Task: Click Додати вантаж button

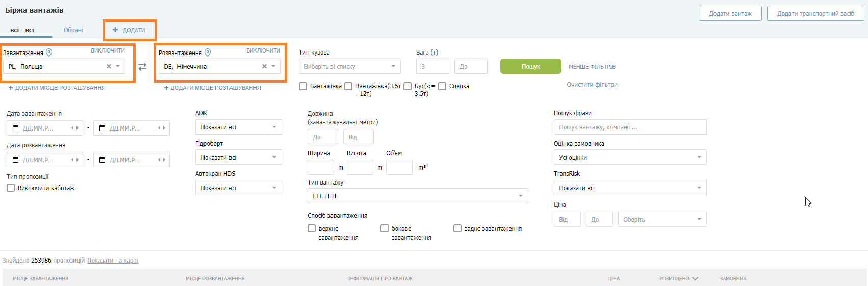Action: [x=730, y=13]
